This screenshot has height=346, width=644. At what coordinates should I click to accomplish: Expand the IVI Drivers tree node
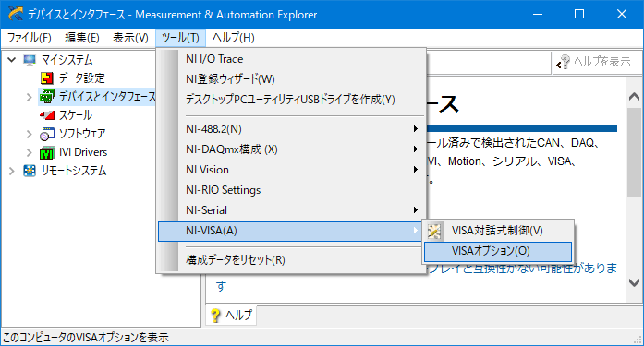(30, 152)
